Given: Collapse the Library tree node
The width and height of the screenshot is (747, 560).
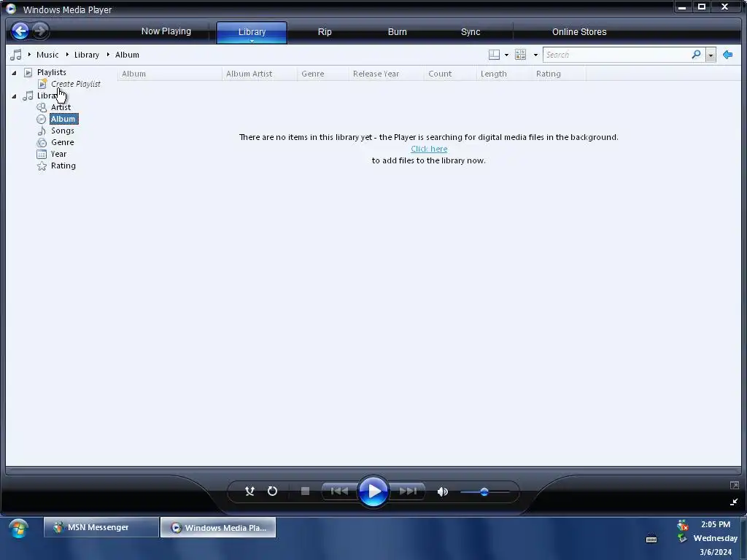Looking at the screenshot, I should pyautogui.click(x=15, y=96).
